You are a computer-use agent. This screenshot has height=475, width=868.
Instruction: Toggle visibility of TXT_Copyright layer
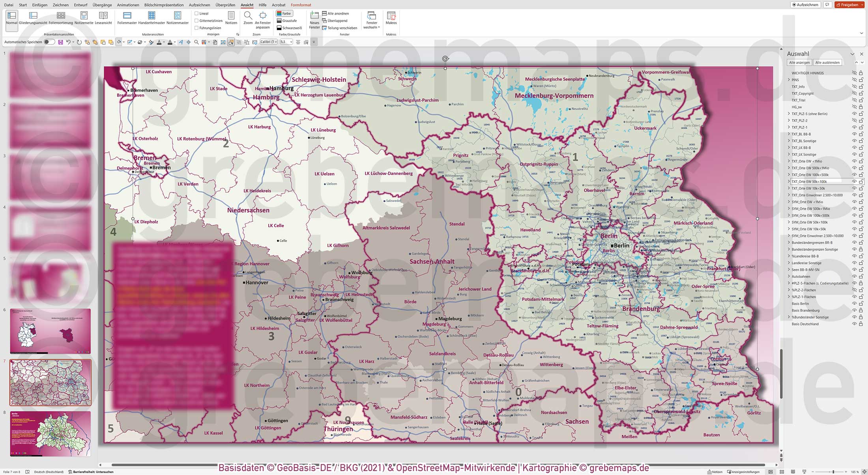pos(854,94)
